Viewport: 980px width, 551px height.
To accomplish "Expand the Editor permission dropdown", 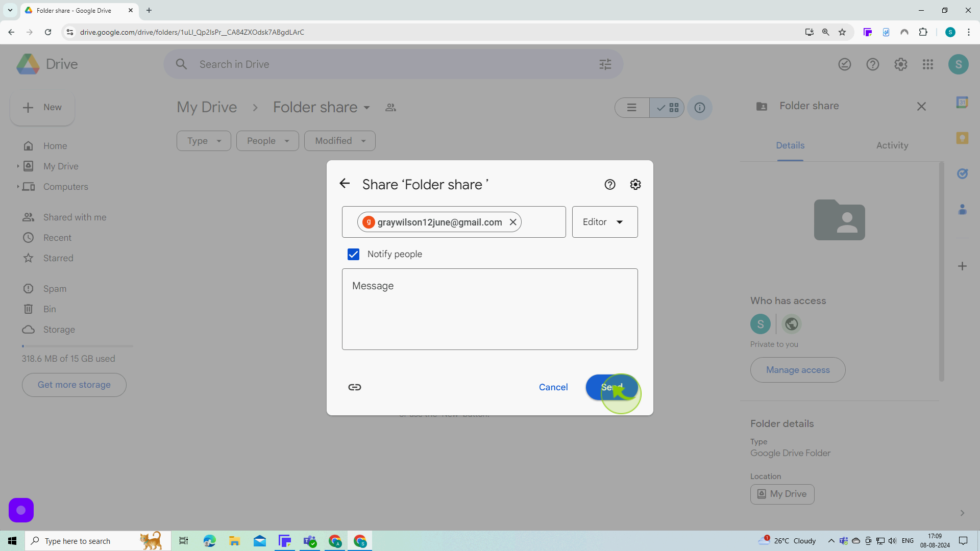I will point(603,222).
